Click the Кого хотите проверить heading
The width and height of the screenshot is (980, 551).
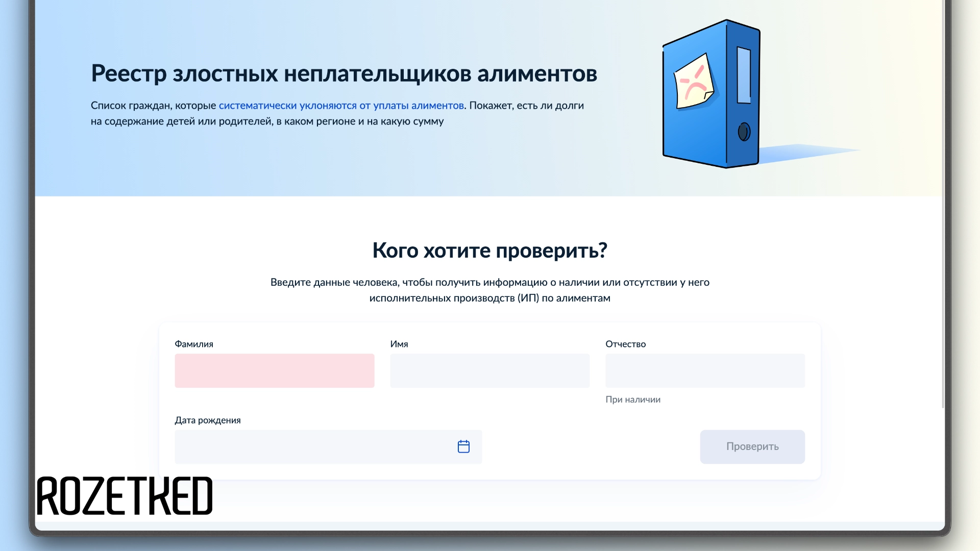(x=489, y=251)
